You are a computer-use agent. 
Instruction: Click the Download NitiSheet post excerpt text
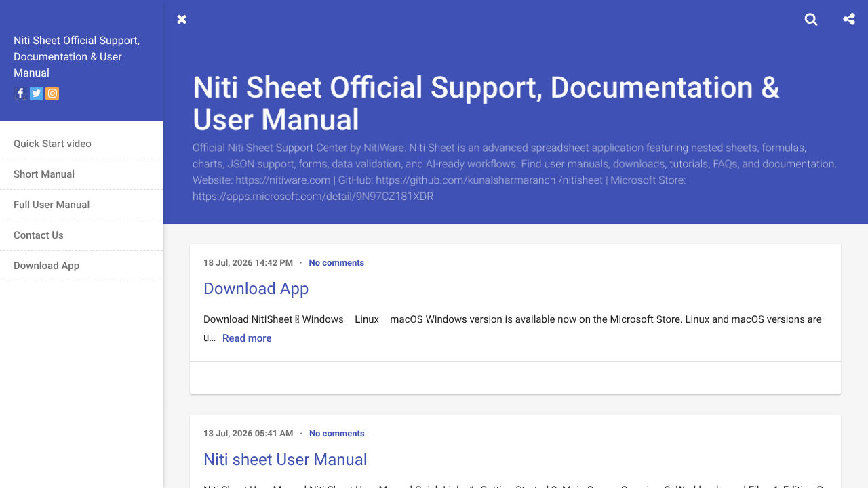coord(513,329)
